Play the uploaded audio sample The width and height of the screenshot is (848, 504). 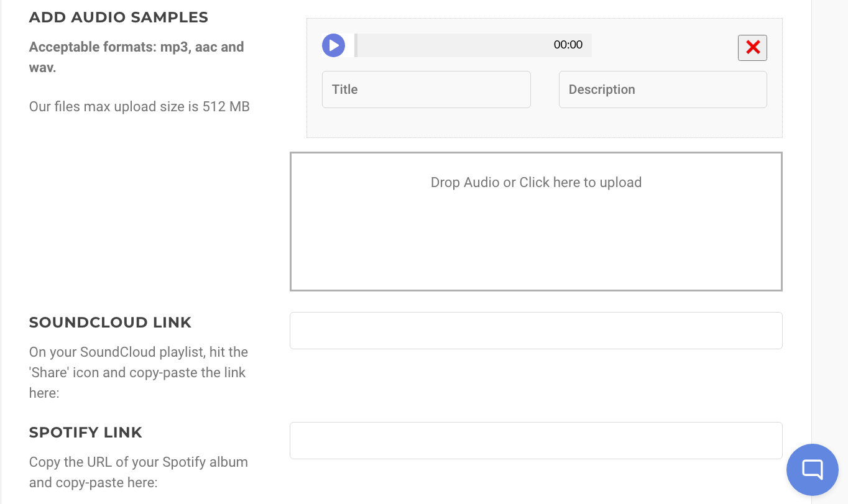tap(333, 45)
